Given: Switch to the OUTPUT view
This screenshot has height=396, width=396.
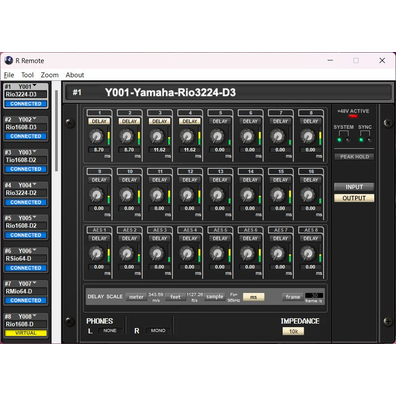Looking at the screenshot, I should click(x=354, y=198).
